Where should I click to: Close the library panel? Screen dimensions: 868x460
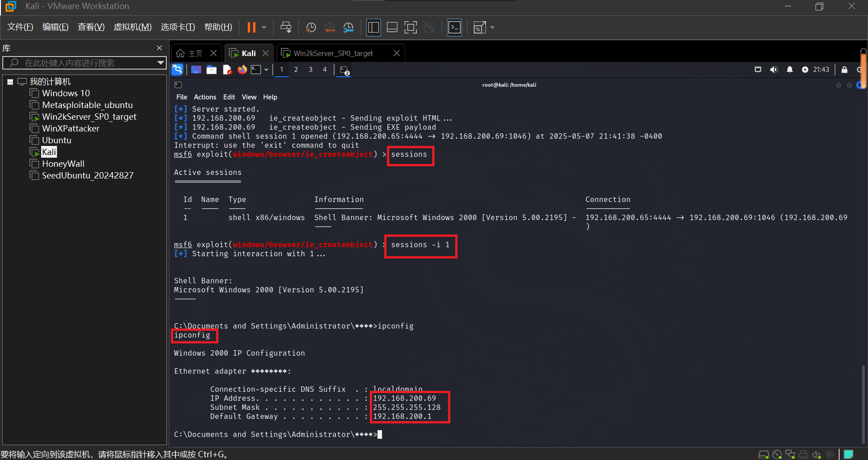coord(159,48)
